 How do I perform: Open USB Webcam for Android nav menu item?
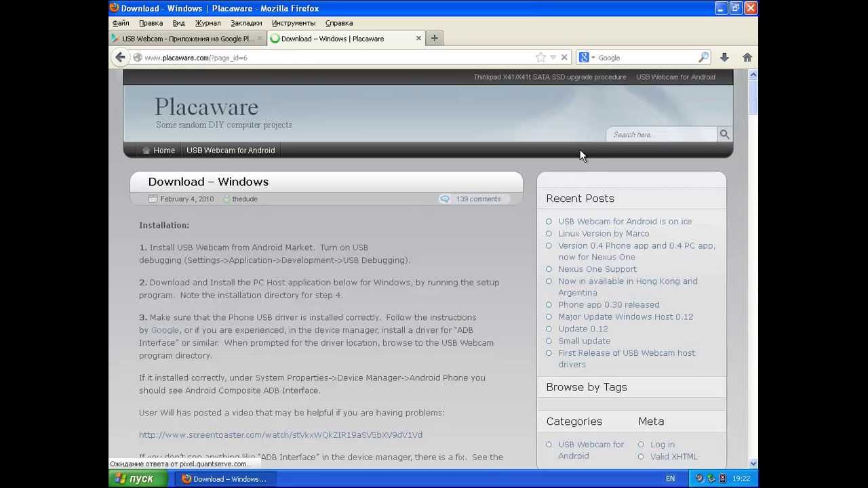pos(231,150)
